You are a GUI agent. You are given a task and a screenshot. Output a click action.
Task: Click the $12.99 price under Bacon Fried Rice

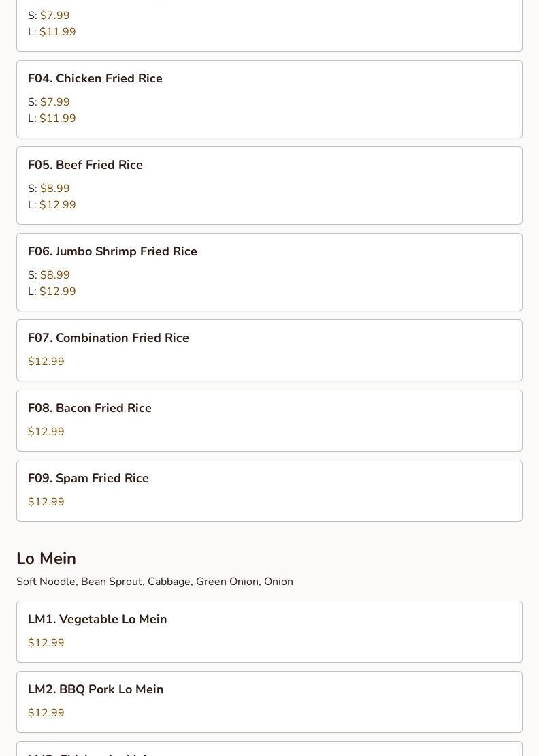(46, 432)
